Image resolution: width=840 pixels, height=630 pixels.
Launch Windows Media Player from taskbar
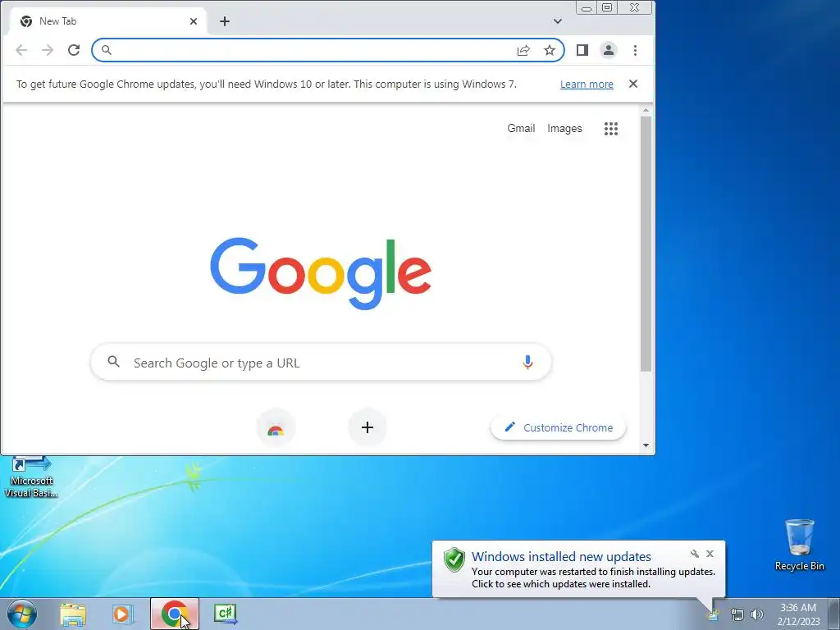click(x=123, y=614)
